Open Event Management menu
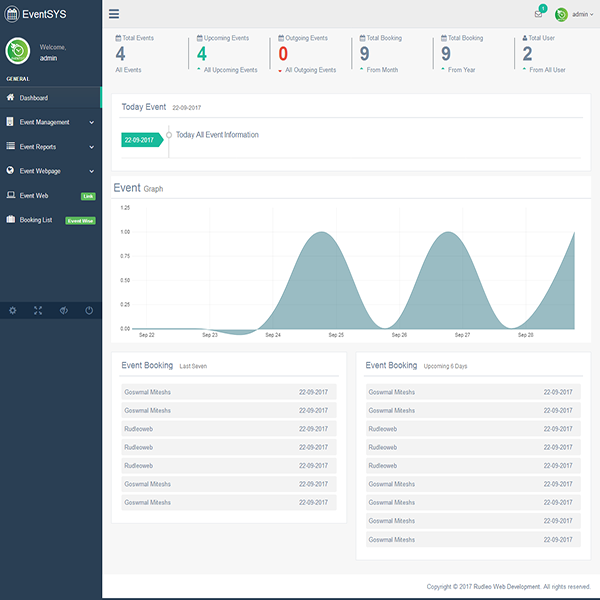This screenshot has height=600, width=600. [51, 122]
